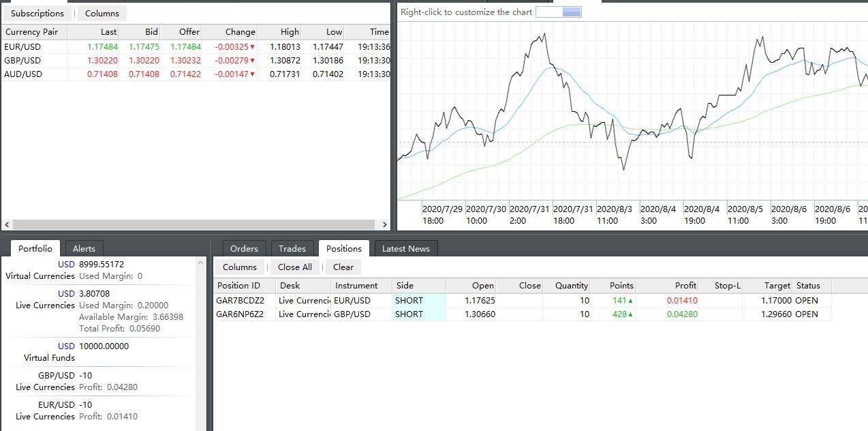Click Virtual Funds USD 10000.00000 entry
868x431 pixels.
pyautogui.click(x=99, y=352)
